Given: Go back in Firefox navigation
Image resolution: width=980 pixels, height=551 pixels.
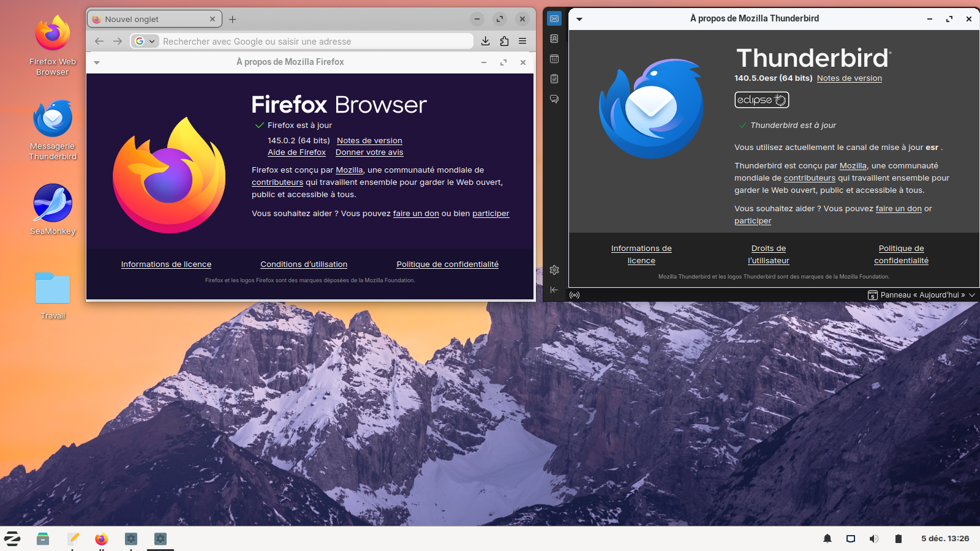Looking at the screenshot, I should [99, 41].
